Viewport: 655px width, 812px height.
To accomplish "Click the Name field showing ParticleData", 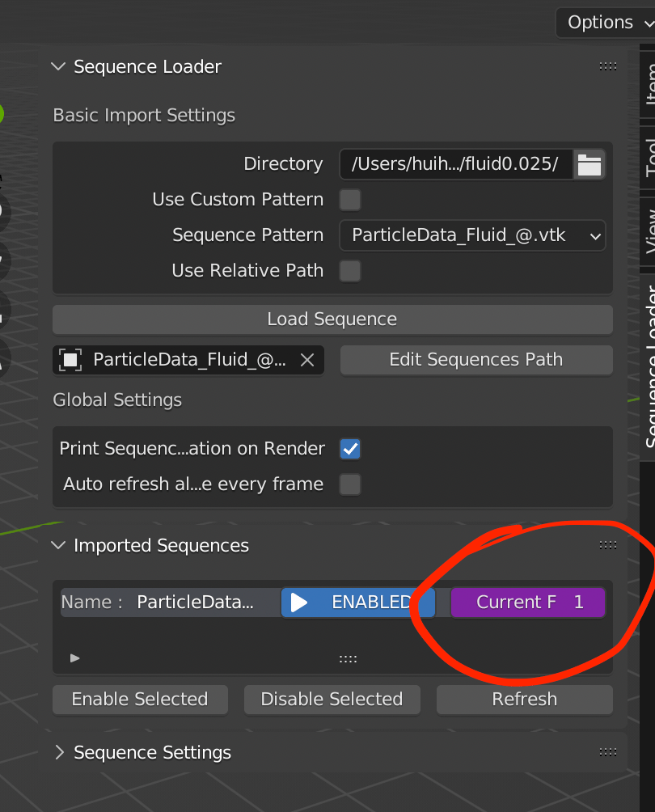I will 170,602.
